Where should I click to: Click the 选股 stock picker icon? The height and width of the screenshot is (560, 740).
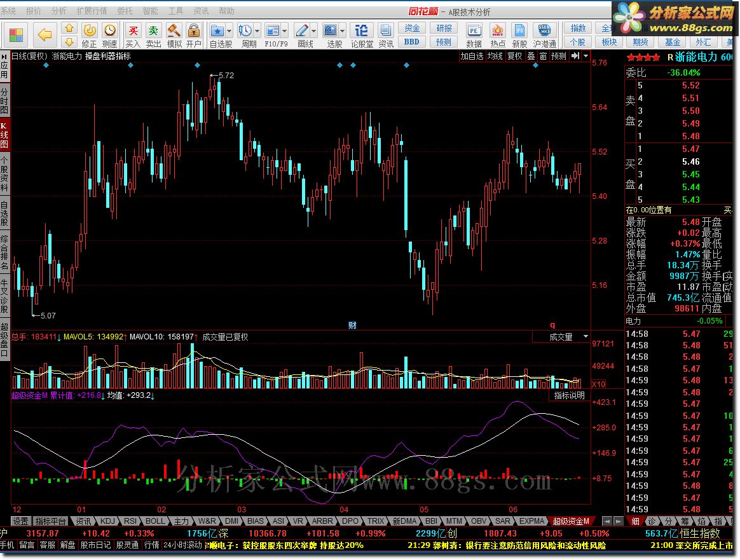331,31
